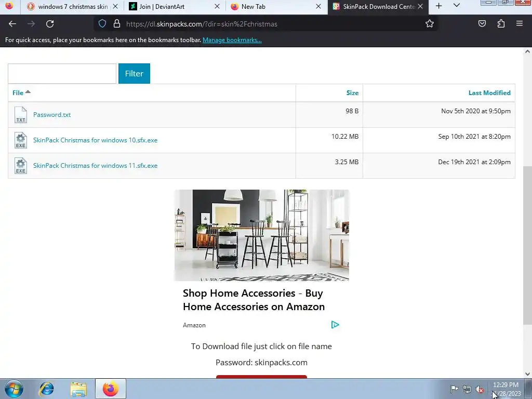
Task: Click the Sep 10th 2021 at 8:20pm date
Action: [x=474, y=137]
